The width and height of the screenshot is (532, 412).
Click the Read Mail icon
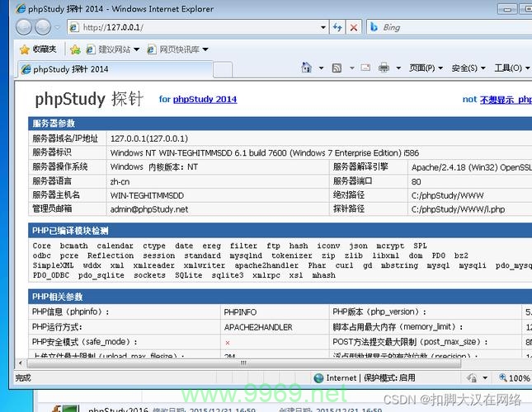point(365,68)
